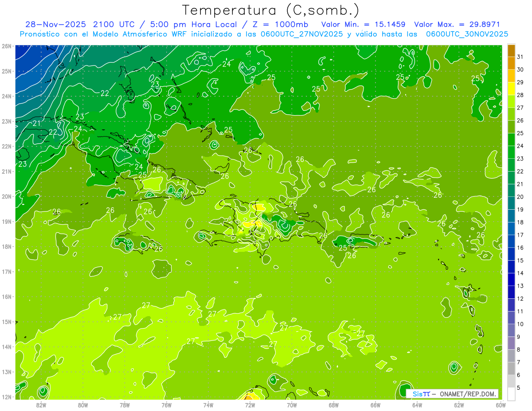Click the 66W longitude axis label
The height and width of the screenshot is (411, 532).
tap(376, 405)
